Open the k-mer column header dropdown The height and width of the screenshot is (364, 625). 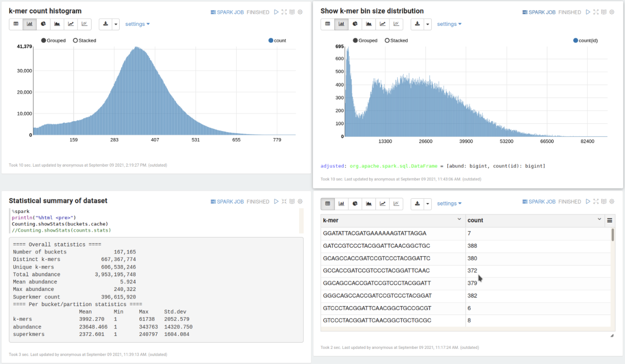point(459,219)
